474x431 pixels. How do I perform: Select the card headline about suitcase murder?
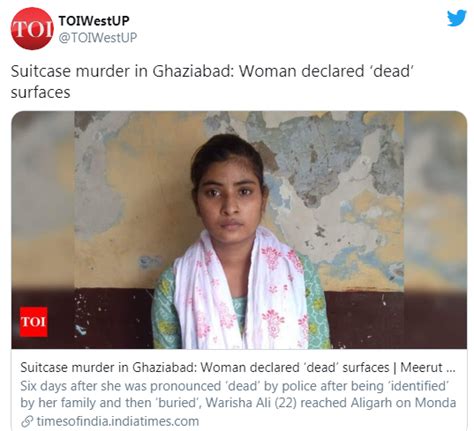238,367
